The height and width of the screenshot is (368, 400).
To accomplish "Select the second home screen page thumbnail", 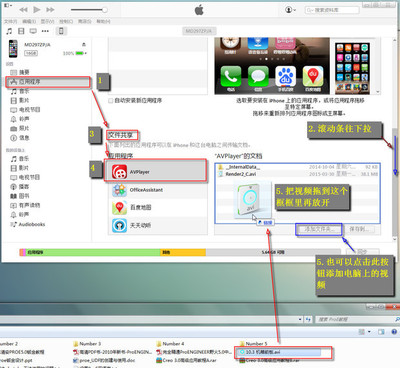I will click(352, 68).
